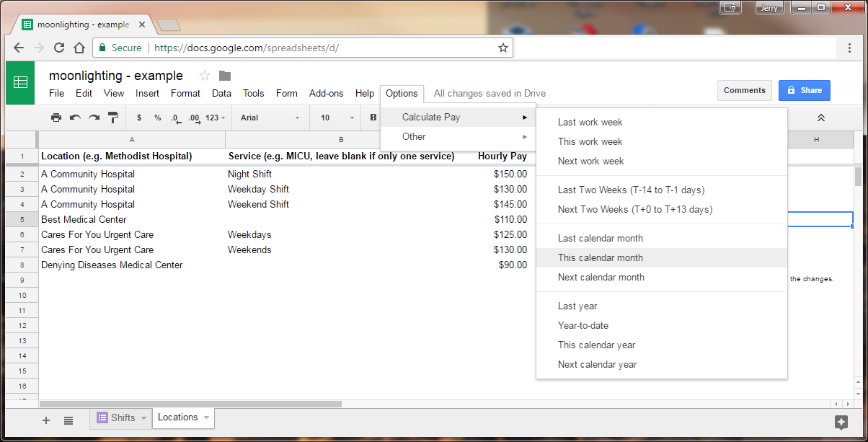This screenshot has width=868, height=442.
Task: Open the Arial font dropdown
Action: click(270, 118)
